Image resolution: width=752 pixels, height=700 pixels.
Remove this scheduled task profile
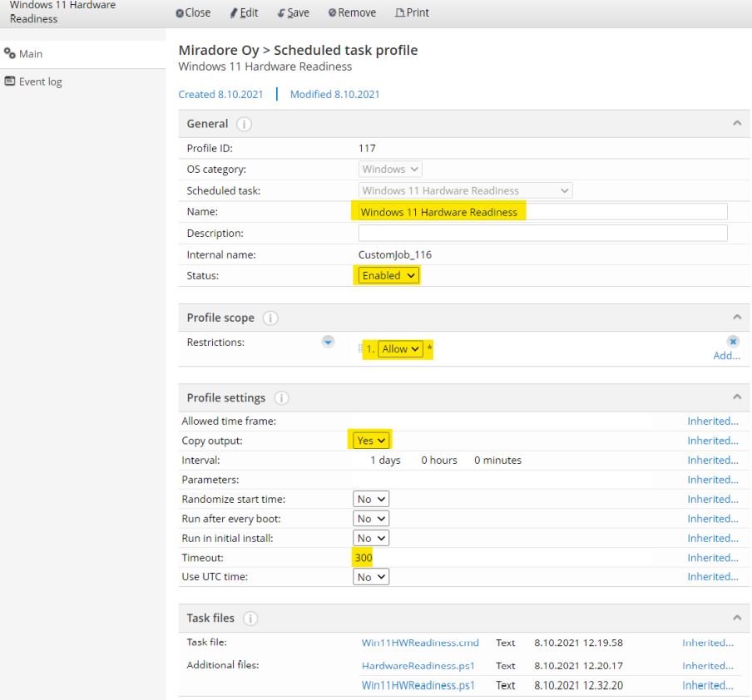pyautogui.click(x=352, y=13)
